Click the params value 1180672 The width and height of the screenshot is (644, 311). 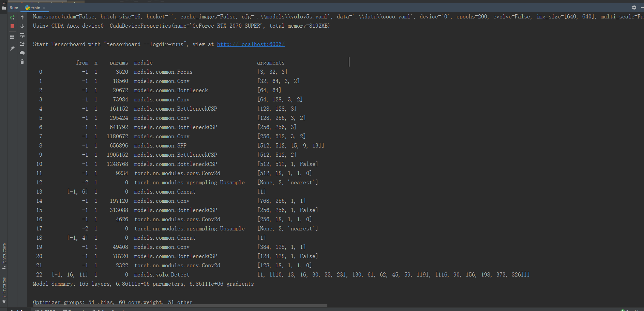(x=118, y=137)
